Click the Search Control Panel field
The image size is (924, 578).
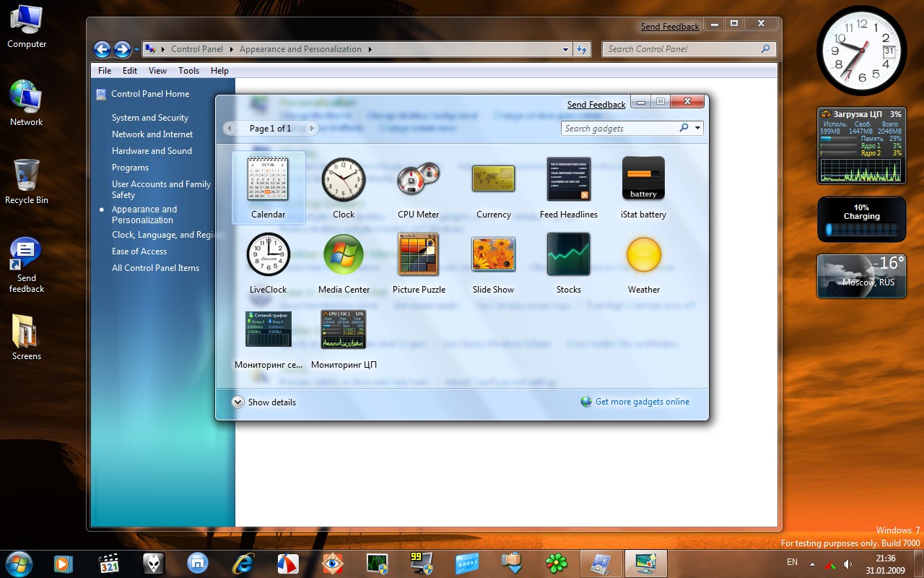681,49
